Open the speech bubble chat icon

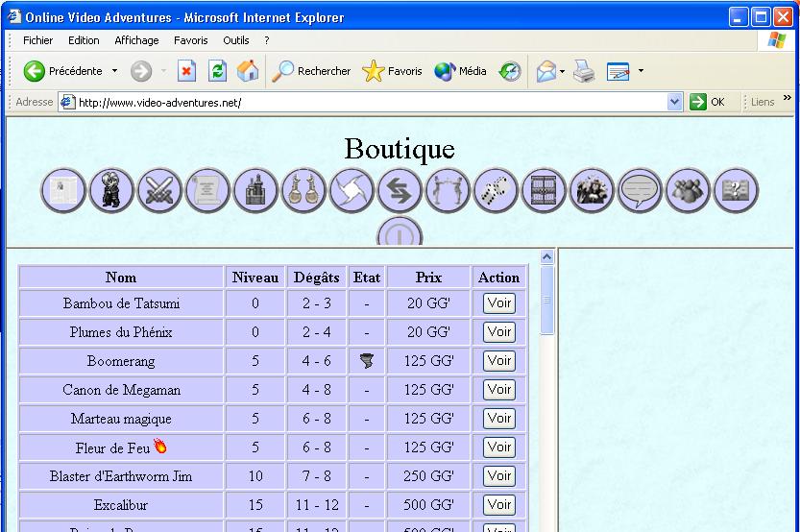(640, 191)
